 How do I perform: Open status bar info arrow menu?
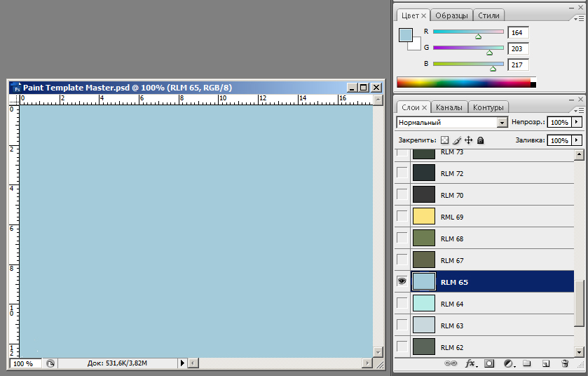pos(182,363)
